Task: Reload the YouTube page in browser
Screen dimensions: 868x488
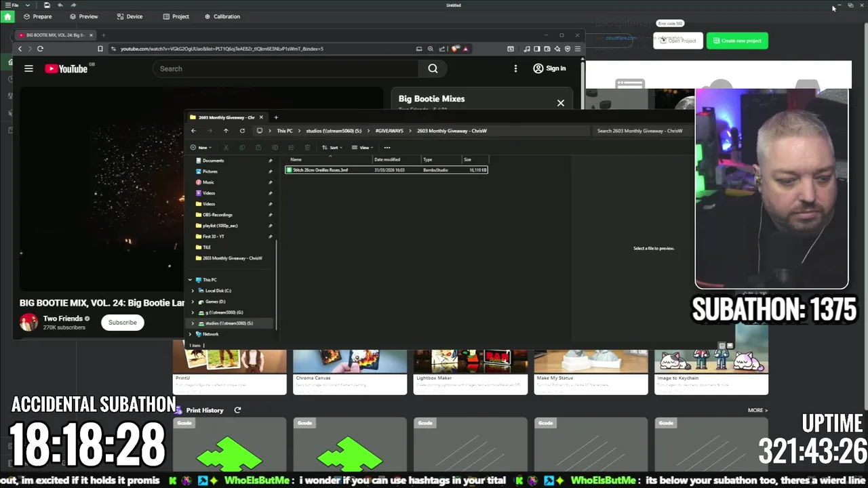Action: pos(40,49)
